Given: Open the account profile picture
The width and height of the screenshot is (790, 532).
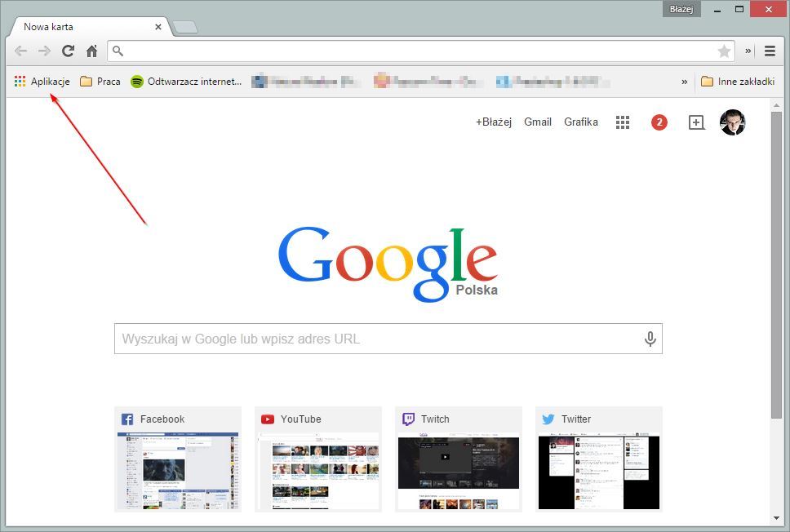Looking at the screenshot, I should click(x=733, y=122).
